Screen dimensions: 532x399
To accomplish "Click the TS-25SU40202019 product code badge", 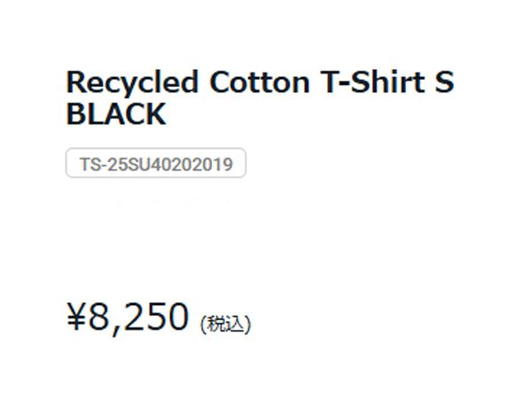I will pos(155,164).
